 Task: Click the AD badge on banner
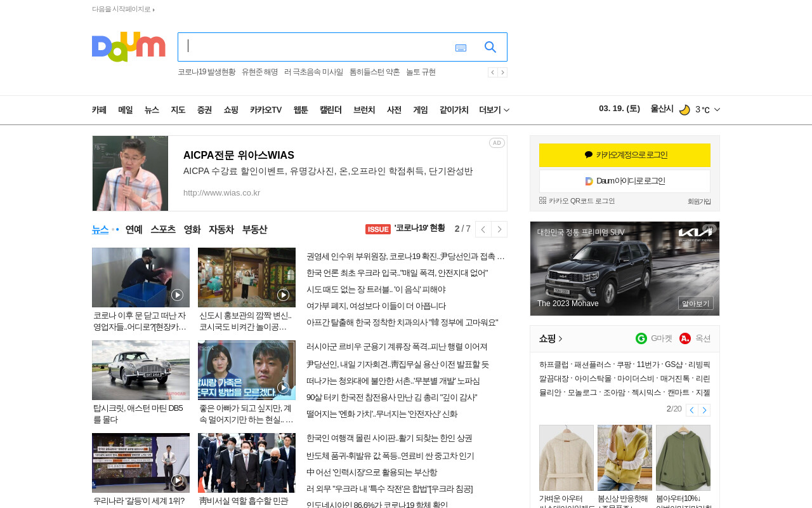(497, 143)
